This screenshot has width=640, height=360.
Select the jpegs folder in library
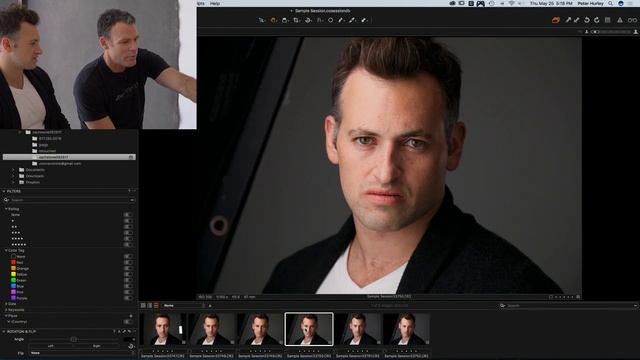click(43, 145)
